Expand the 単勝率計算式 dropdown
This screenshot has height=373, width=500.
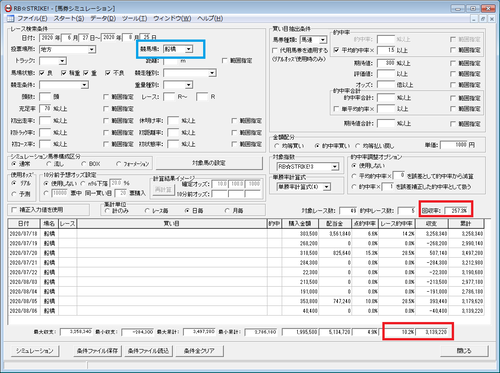327,187
